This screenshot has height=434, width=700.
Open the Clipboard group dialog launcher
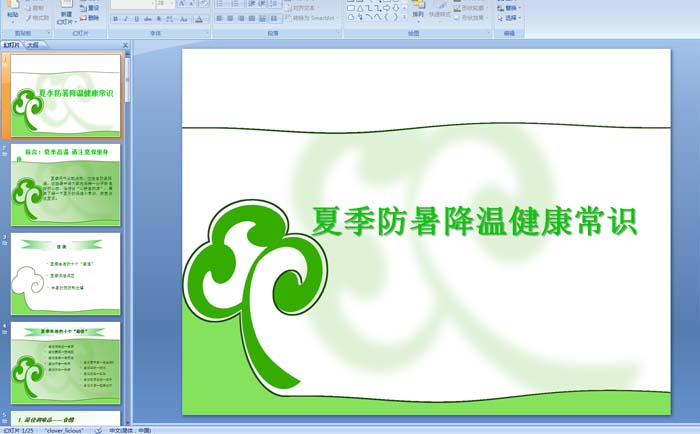[x=49, y=33]
